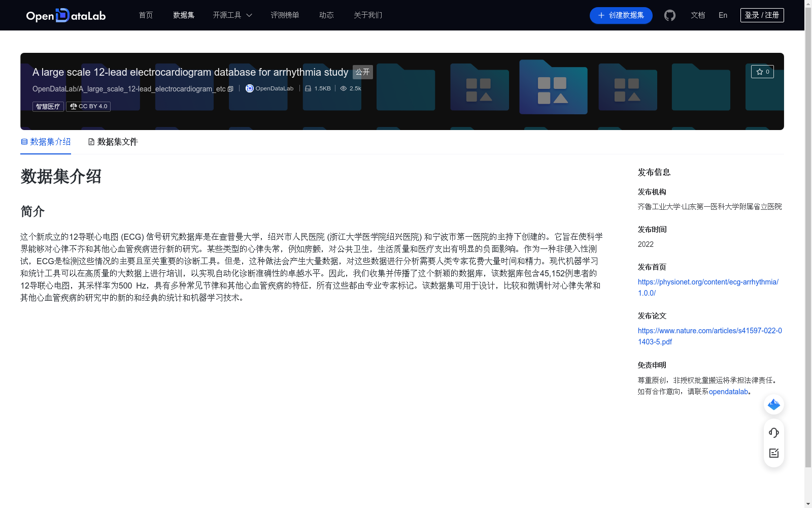The width and height of the screenshot is (812, 508).
Task: Open 评测榜单 navigation item
Action: (x=285, y=15)
